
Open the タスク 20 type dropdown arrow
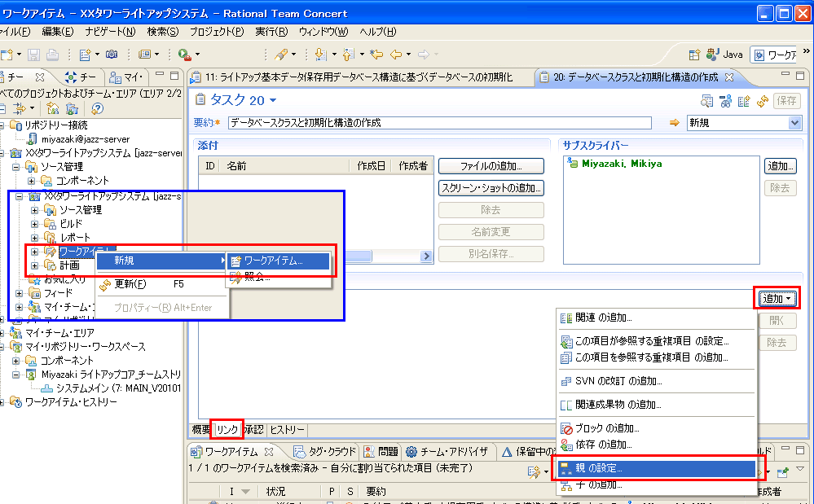click(273, 100)
